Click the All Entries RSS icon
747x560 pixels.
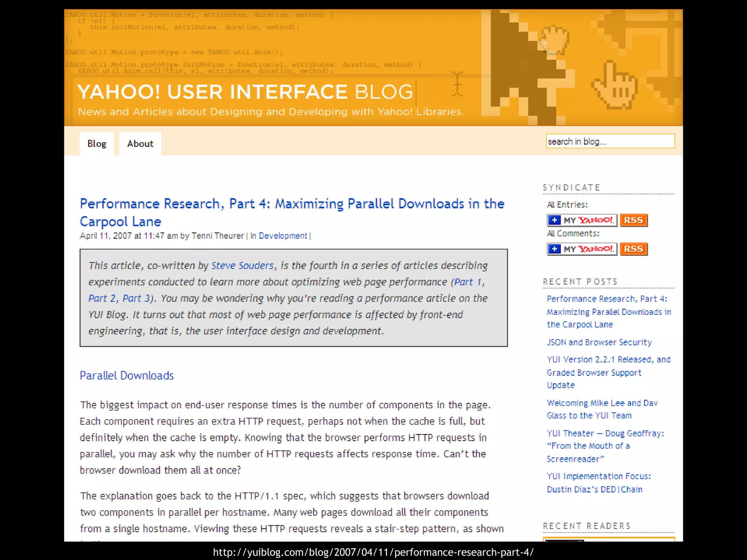point(634,220)
